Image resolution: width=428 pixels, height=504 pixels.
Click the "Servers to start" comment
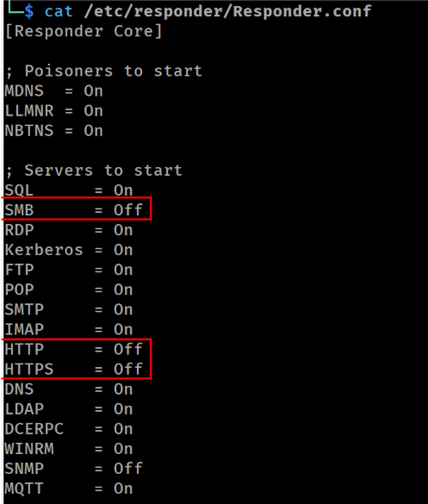(94, 171)
